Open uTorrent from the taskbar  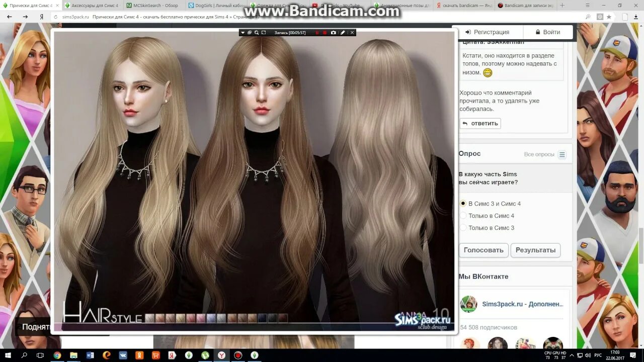[205, 355]
